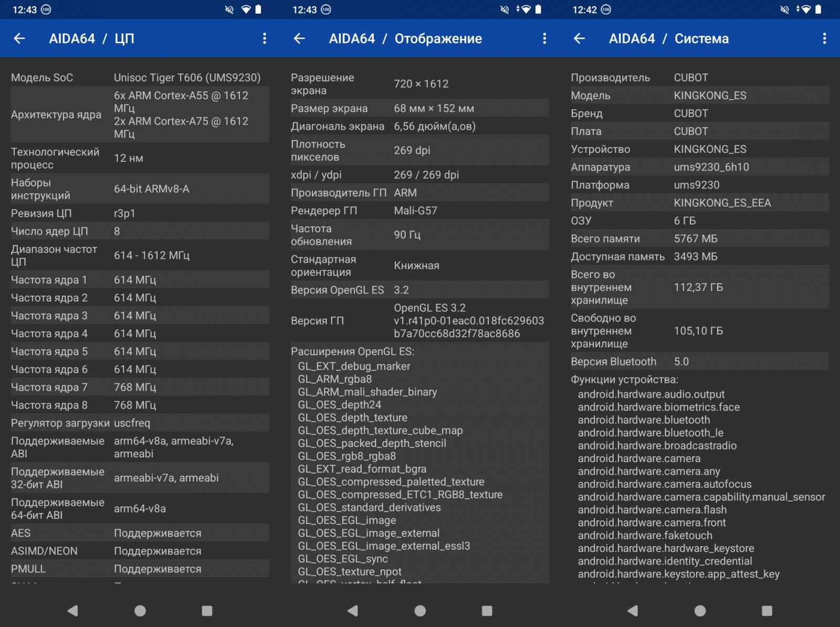Viewport: 840px width, 627px height.
Task: Tap Android back button under Система screen
Action: pyautogui.click(x=633, y=610)
